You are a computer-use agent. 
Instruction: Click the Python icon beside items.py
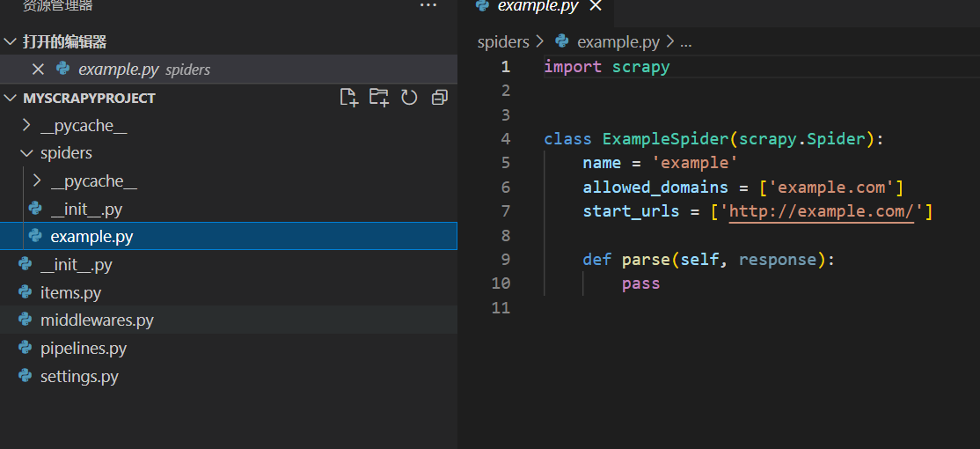coord(25,291)
